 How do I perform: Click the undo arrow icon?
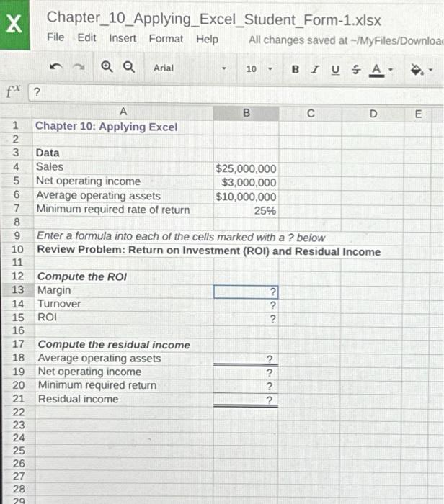[x=56, y=67]
